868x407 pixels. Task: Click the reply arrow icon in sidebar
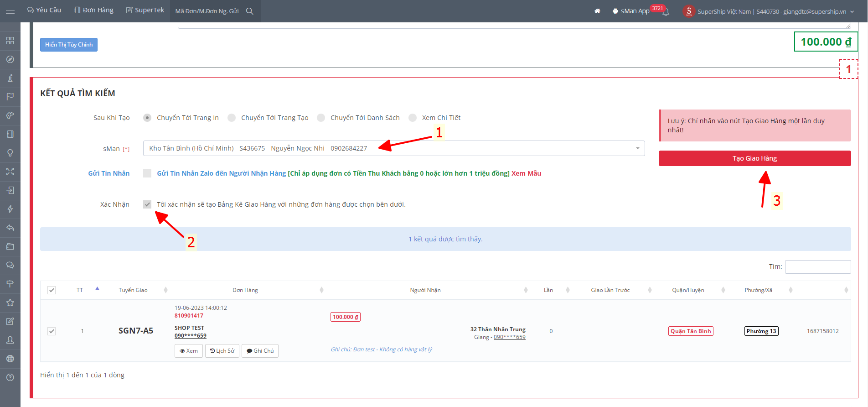(10, 228)
